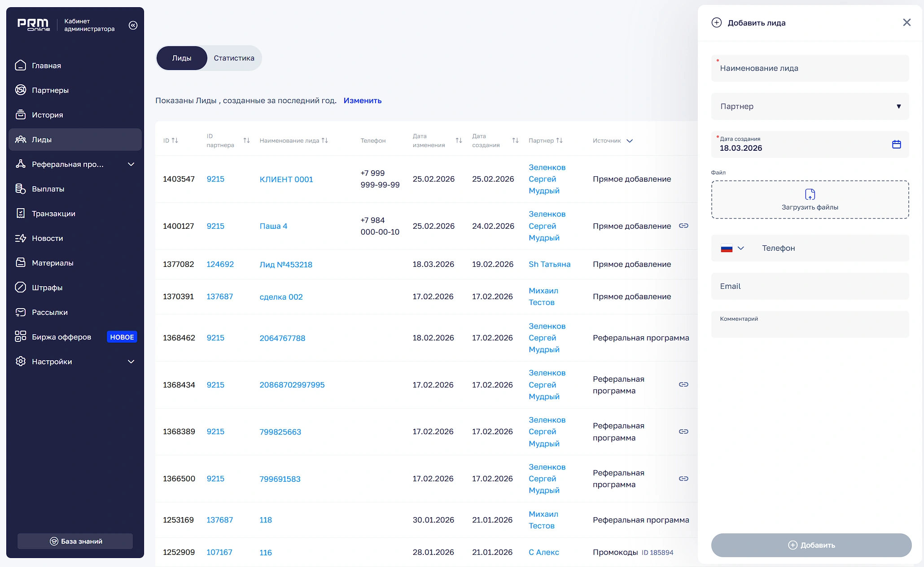Click link icon in Паша 4 row
Screen dimensions: 924x567
coord(683,226)
